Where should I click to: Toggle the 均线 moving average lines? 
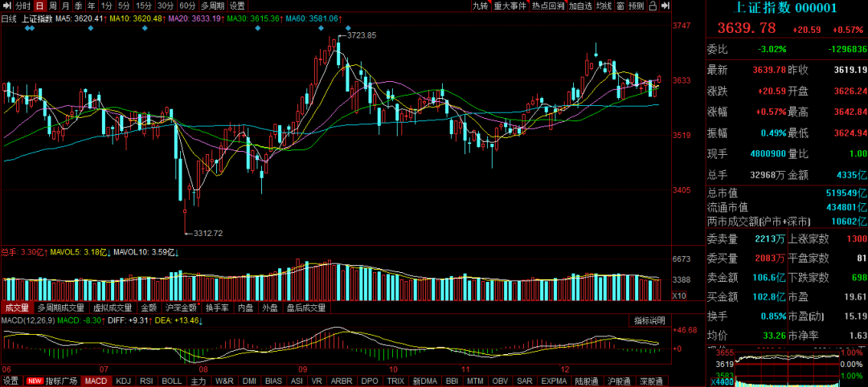pyautogui.click(x=604, y=6)
